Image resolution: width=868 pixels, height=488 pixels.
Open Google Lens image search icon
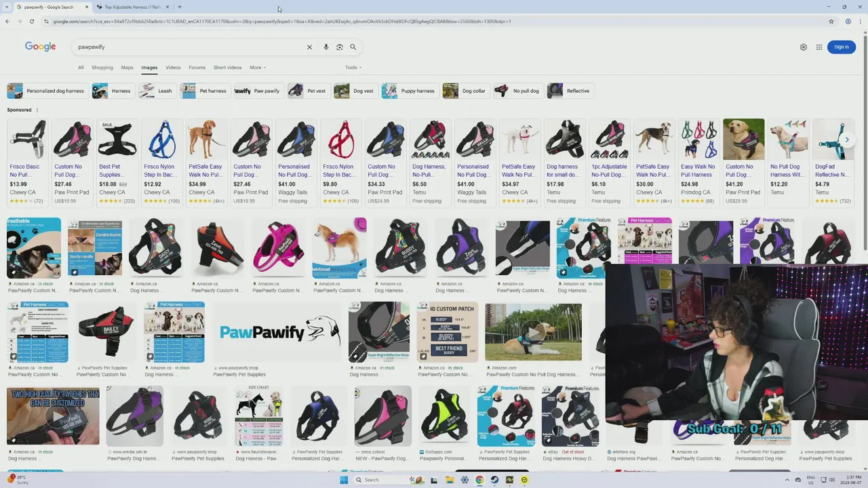pyautogui.click(x=340, y=47)
